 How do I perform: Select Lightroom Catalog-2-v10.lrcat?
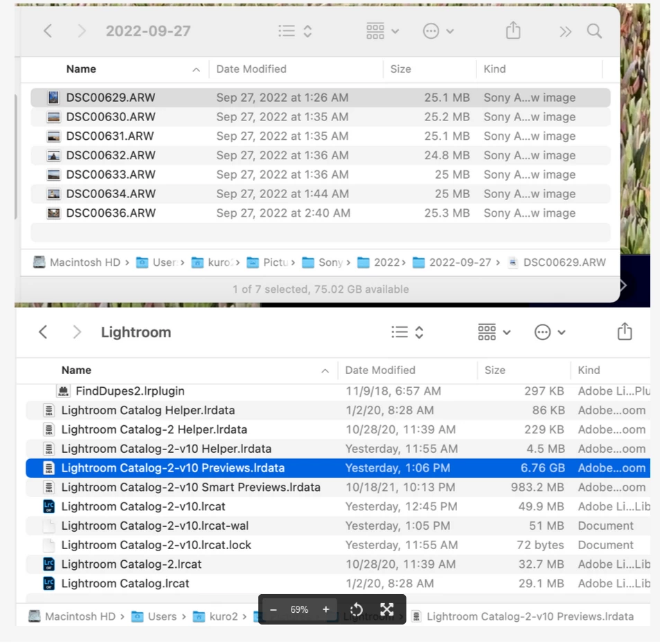click(338, 507)
